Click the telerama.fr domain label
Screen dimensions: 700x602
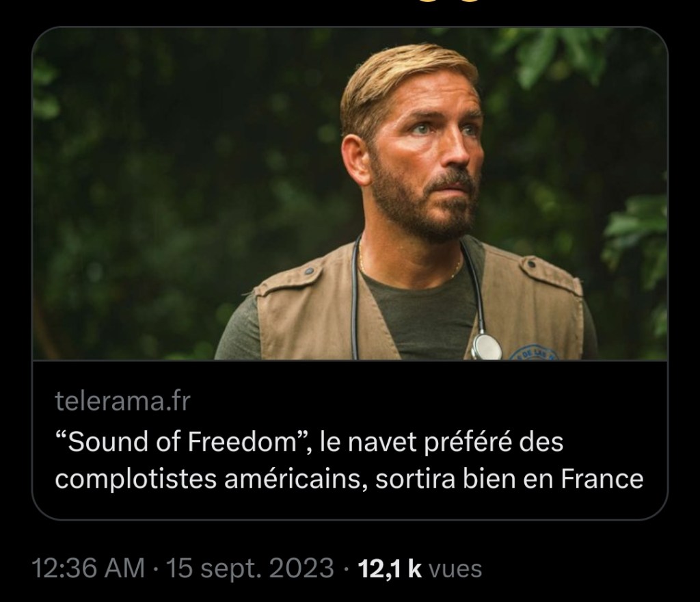123,401
